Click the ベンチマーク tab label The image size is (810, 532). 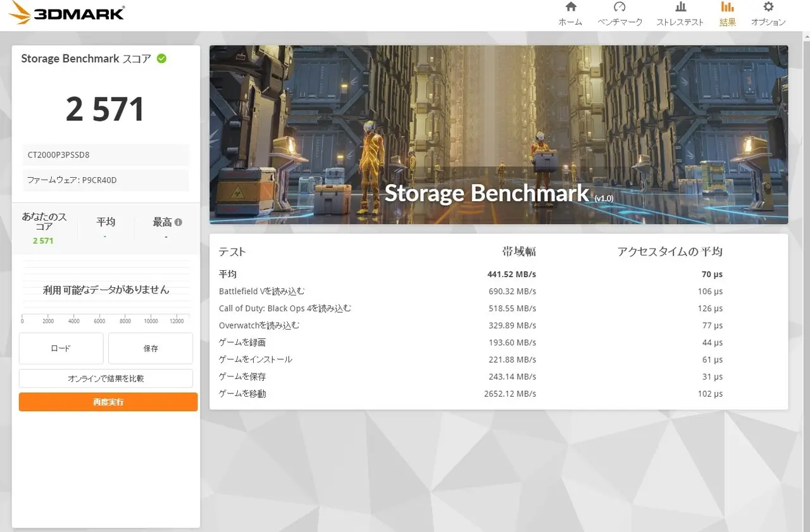pyautogui.click(x=620, y=22)
